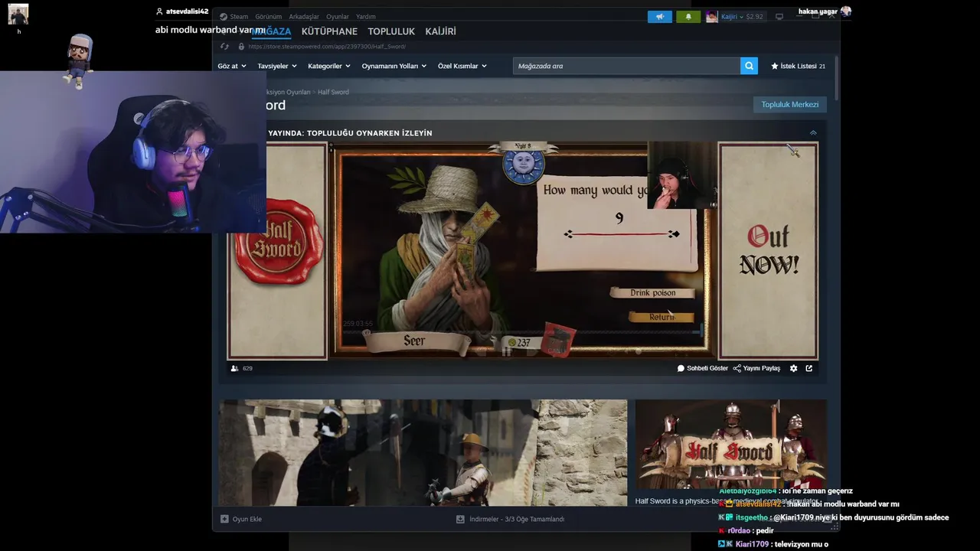The image size is (980, 551).
Task: Click the Topluluk Merkezi button
Action: click(x=789, y=104)
